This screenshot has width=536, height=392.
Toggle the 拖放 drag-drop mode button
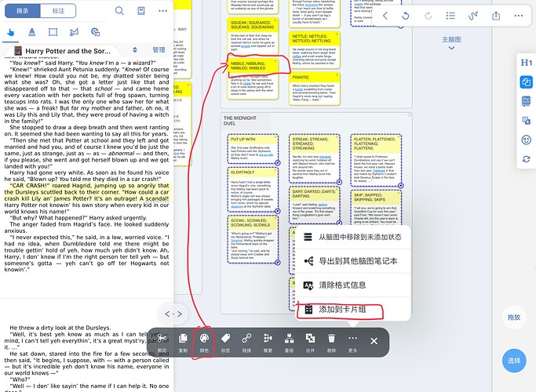[x=514, y=318]
